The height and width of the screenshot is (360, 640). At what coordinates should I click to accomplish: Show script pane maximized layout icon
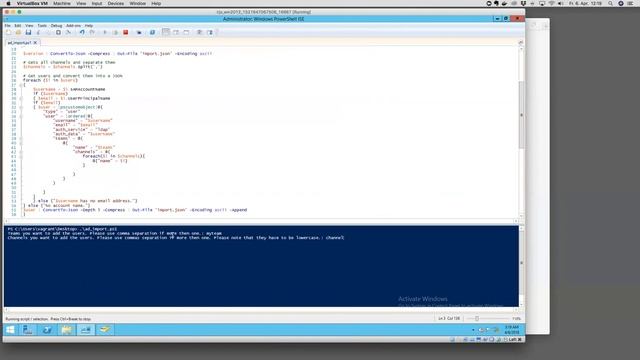point(186,32)
